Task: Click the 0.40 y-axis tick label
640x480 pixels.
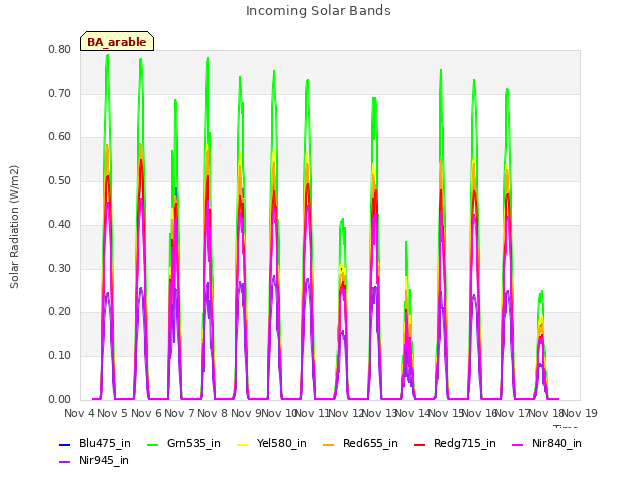Action: pos(60,224)
